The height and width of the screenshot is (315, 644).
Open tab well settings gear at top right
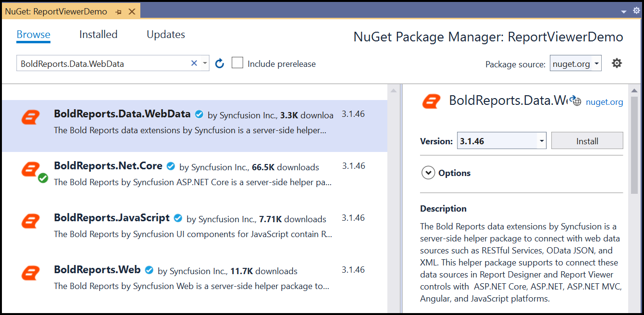[x=636, y=11]
